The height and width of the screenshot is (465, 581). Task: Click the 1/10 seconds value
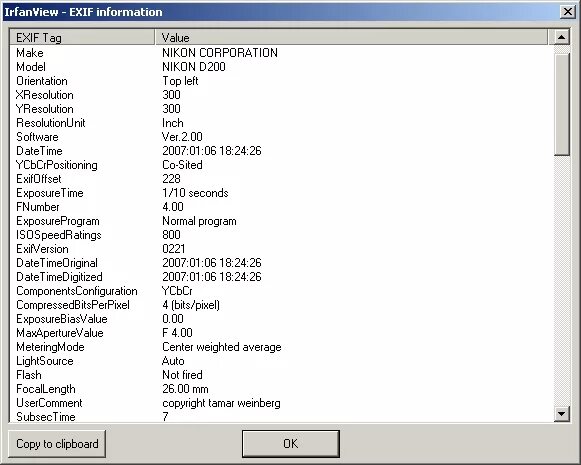click(195, 193)
